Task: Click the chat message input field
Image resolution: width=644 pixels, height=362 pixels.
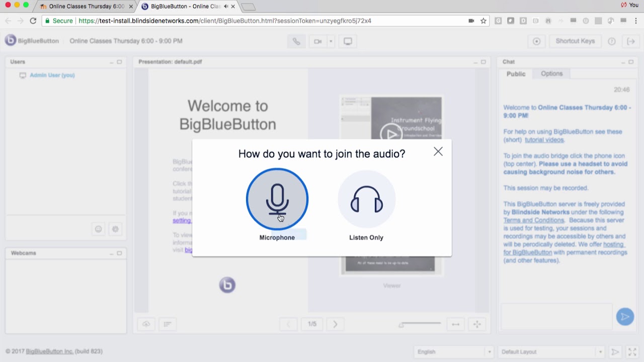Action: click(556, 317)
